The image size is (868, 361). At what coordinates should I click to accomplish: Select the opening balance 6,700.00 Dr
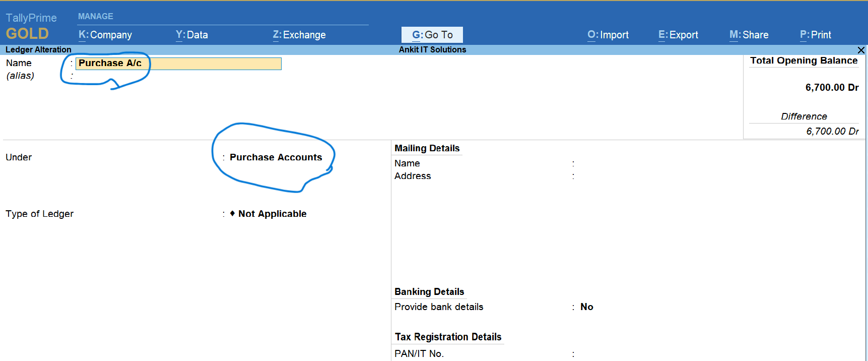832,87
